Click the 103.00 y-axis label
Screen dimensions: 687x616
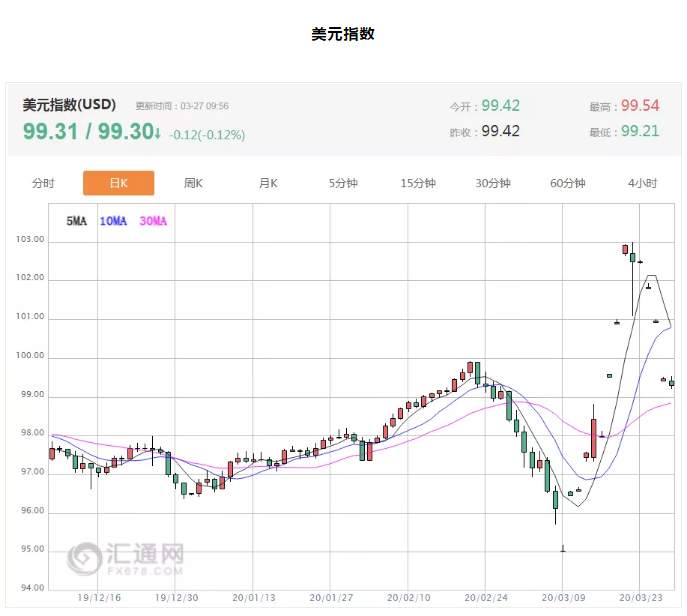30,239
